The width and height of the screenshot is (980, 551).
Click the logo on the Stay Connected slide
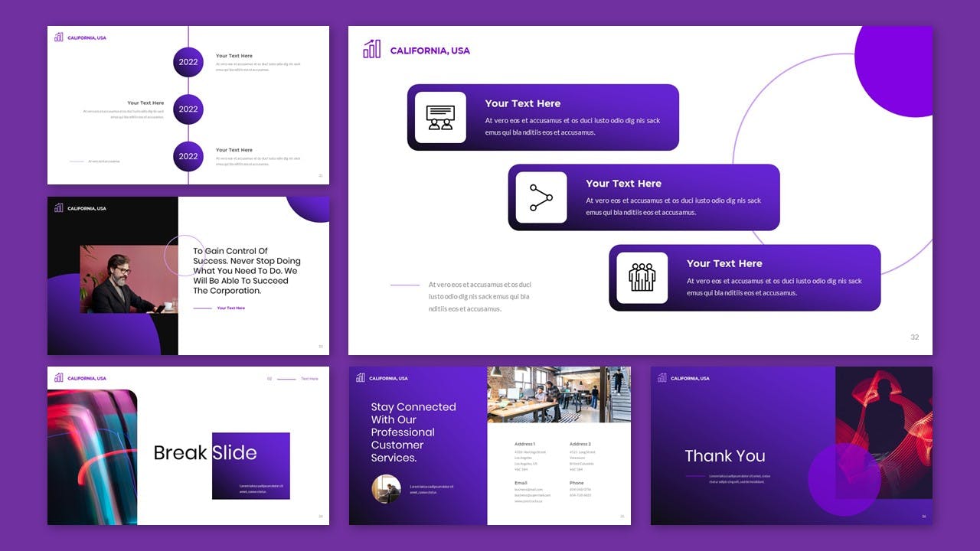[x=361, y=378]
